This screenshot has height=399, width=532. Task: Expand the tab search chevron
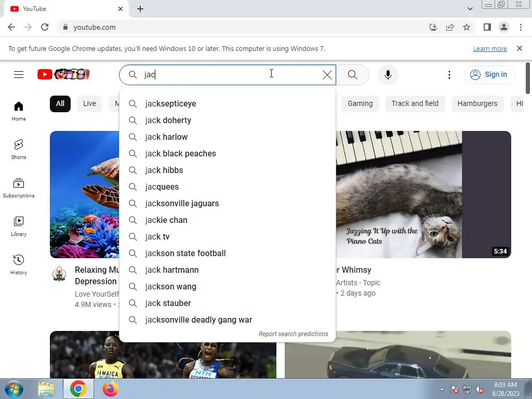tap(470, 9)
